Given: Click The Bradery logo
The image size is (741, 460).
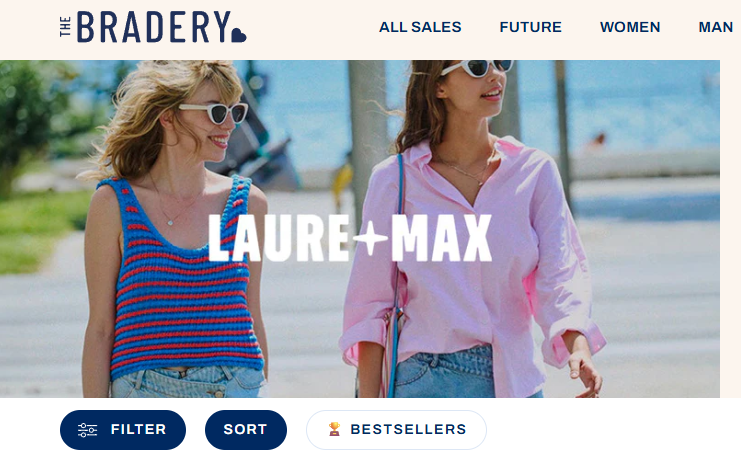Looking at the screenshot, I should pyautogui.click(x=153, y=27).
